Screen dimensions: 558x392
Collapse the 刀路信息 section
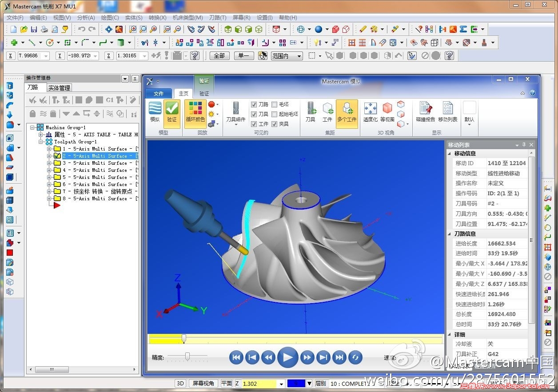[450, 234]
